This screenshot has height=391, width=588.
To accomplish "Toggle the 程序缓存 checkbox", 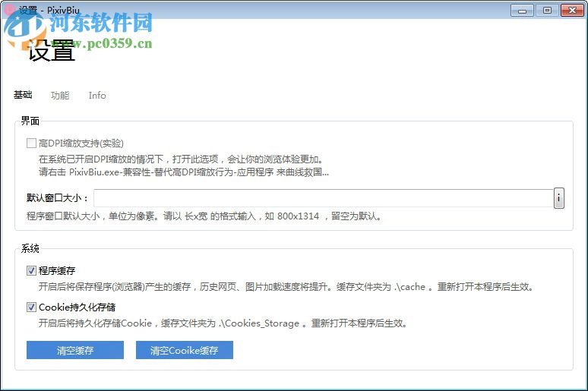I will [31, 271].
